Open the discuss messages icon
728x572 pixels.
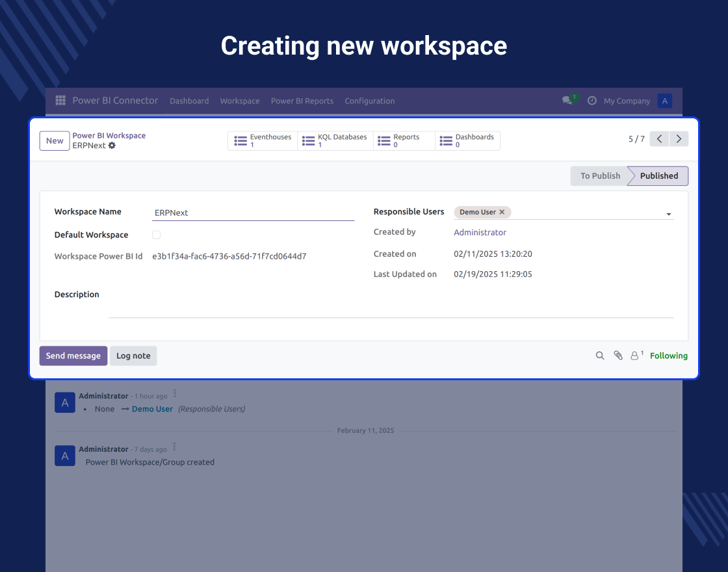pos(567,101)
